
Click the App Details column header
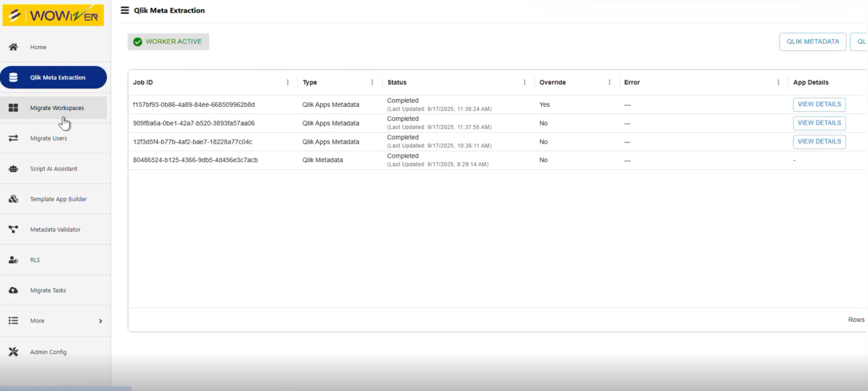[x=811, y=82]
